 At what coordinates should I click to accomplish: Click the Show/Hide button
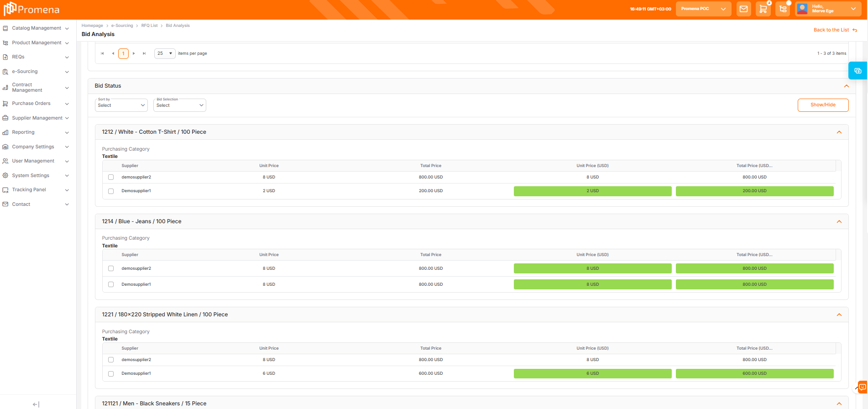click(x=823, y=105)
